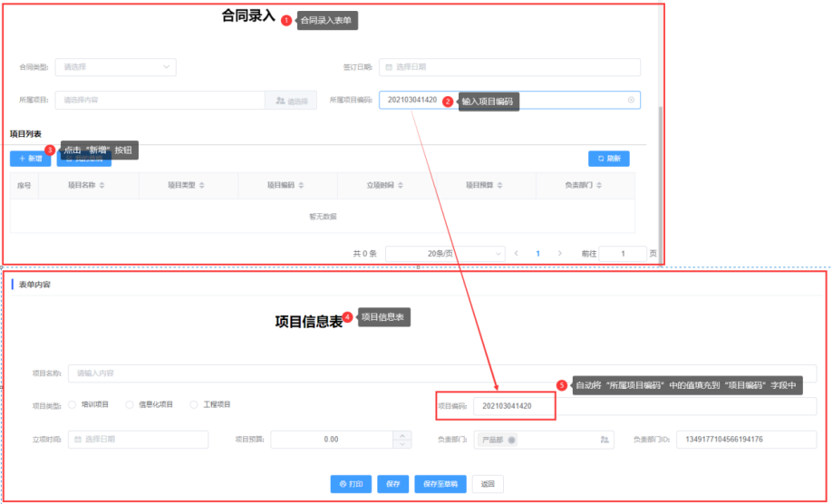Image resolution: width=832 pixels, height=504 pixels.
Task: Go to the previous page arrow in pagination
Action: point(517,254)
